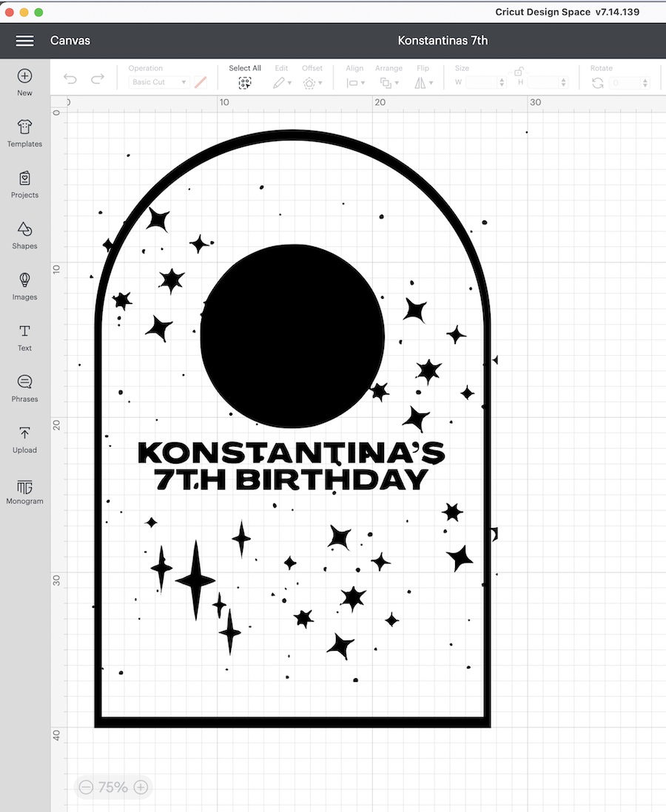
Task: Click the red macOS close button
Action: coord(10,12)
